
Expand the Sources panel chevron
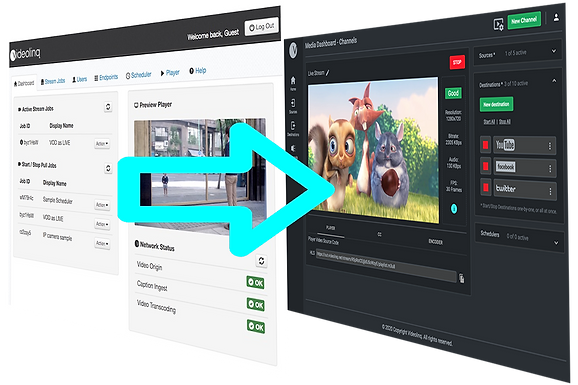click(554, 51)
